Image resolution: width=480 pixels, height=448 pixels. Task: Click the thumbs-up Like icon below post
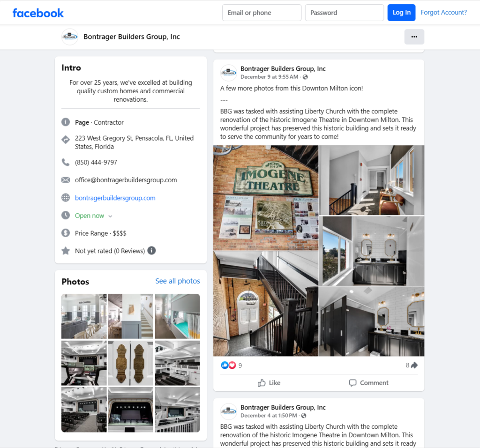tap(262, 383)
